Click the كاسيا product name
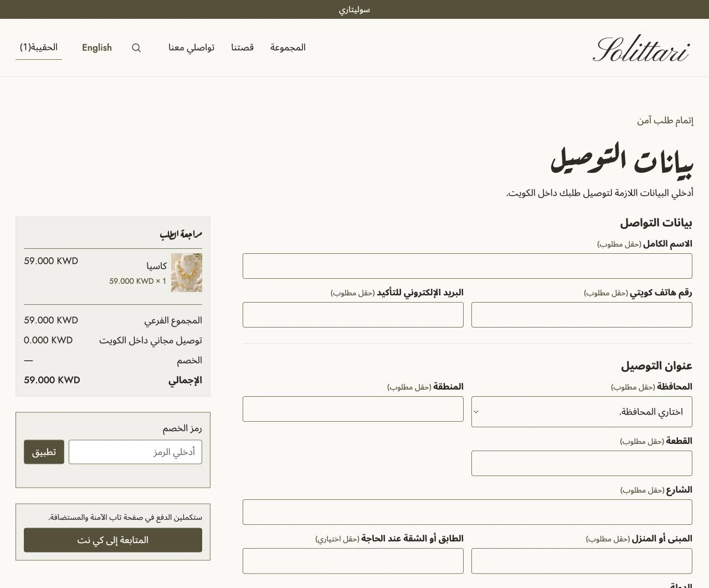This screenshot has width=709, height=588. click(x=157, y=266)
